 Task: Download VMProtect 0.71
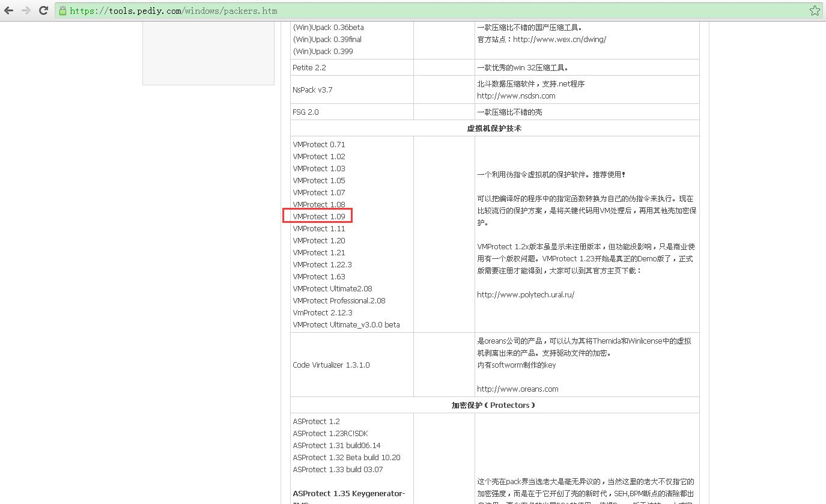pyautogui.click(x=319, y=144)
